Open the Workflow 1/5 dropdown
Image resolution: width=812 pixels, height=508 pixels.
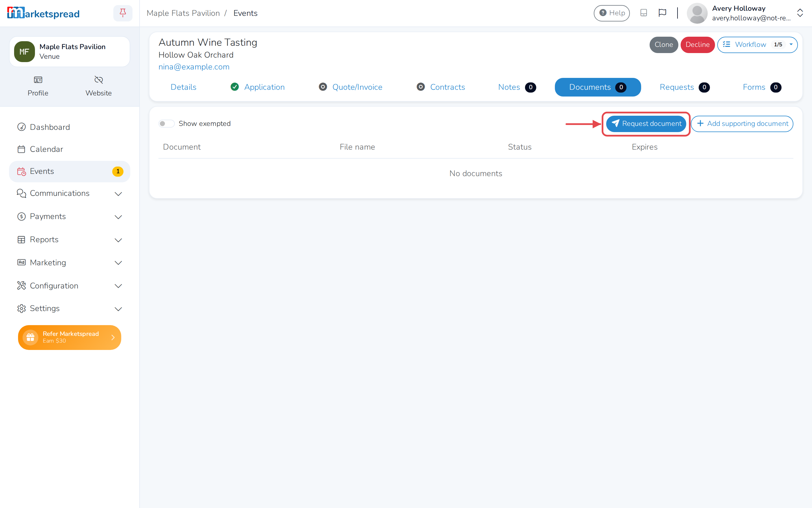(757, 45)
